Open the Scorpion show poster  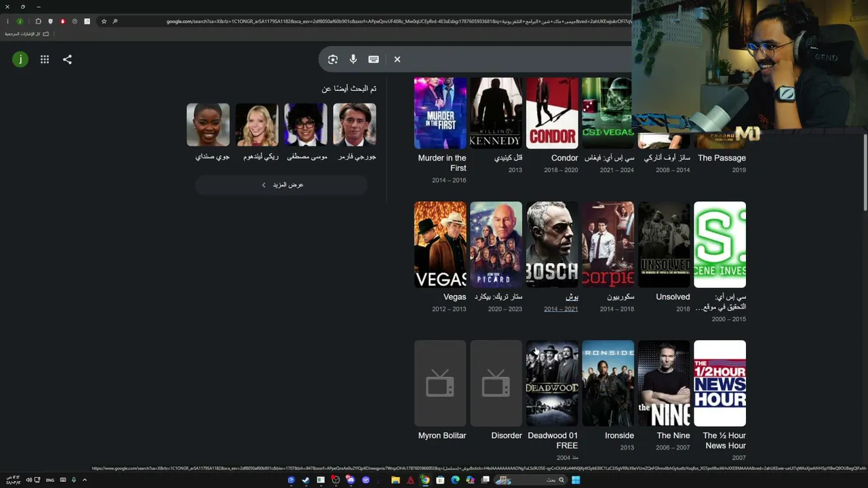click(608, 245)
